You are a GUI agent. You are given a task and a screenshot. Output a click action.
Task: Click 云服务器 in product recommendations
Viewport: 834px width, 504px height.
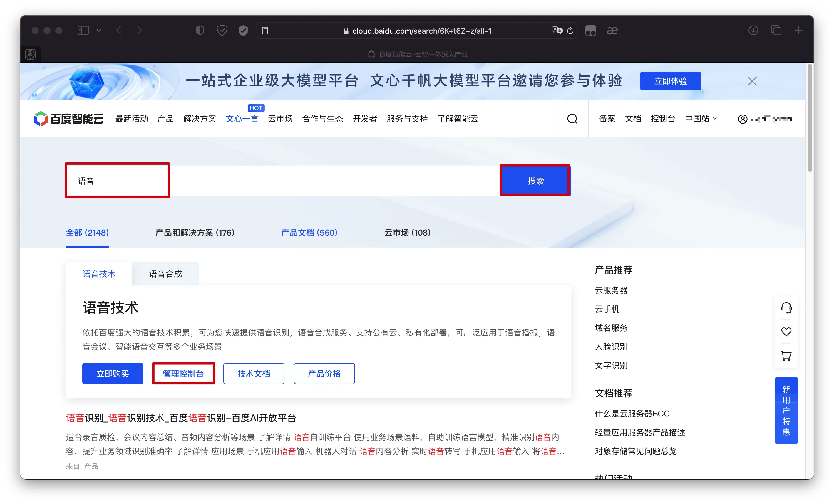click(611, 290)
